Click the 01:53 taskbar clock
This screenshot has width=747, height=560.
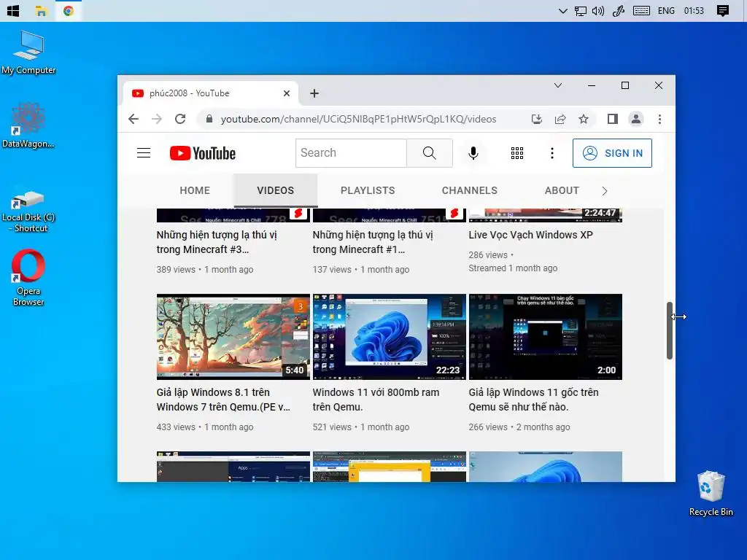694,11
